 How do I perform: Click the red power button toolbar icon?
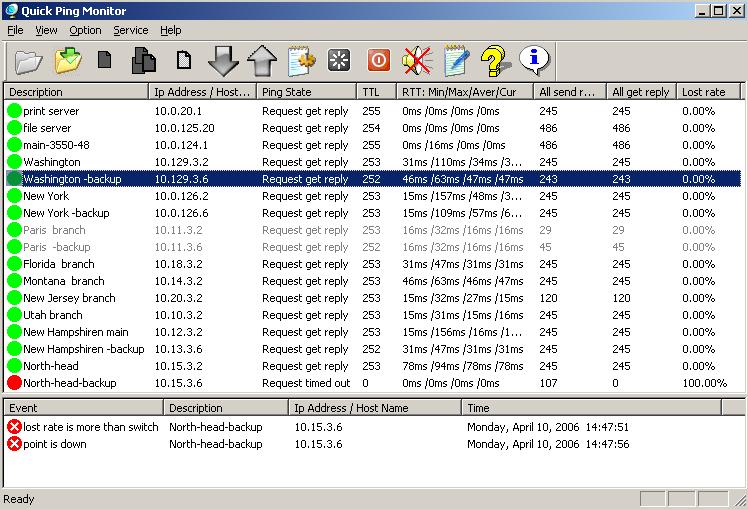[x=378, y=61]
